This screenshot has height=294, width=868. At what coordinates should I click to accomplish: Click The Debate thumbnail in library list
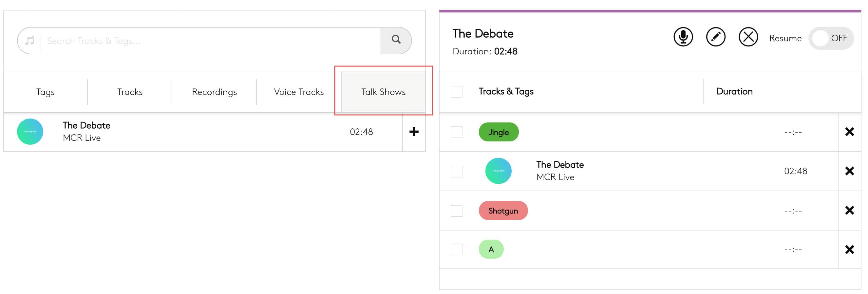click(30, 132)
